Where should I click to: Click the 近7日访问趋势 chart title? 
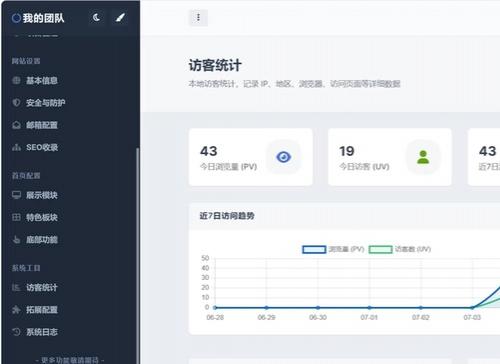(227, 216)
